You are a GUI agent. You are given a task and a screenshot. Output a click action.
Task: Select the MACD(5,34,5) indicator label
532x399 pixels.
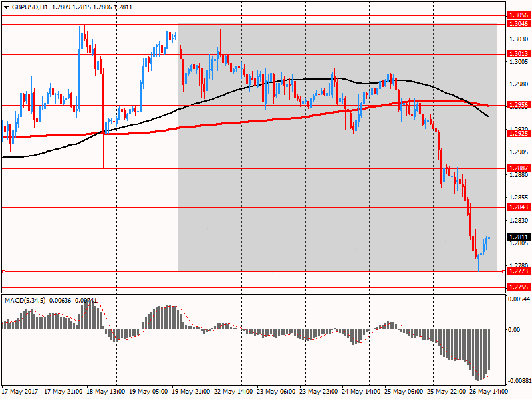25,301
